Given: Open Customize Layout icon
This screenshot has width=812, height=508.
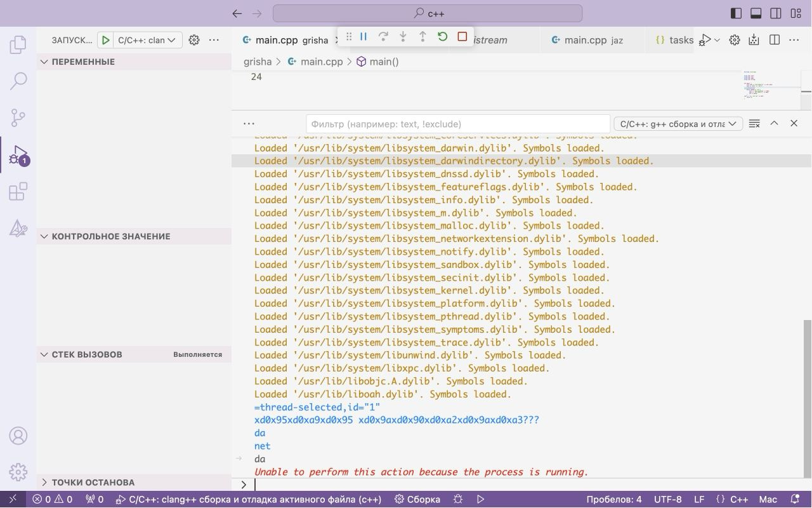Looking at the screenshot, I should [796, 13].
